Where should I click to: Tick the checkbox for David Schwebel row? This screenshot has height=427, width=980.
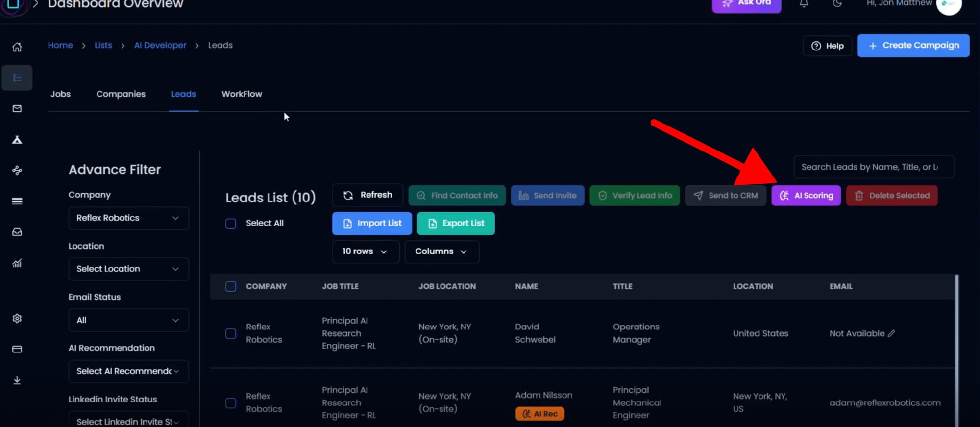click(231, 334)
